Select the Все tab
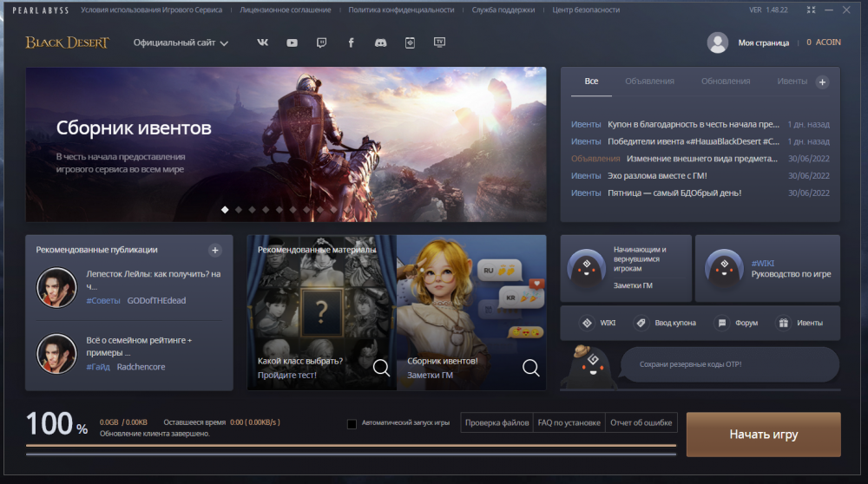 click(591, 82)
